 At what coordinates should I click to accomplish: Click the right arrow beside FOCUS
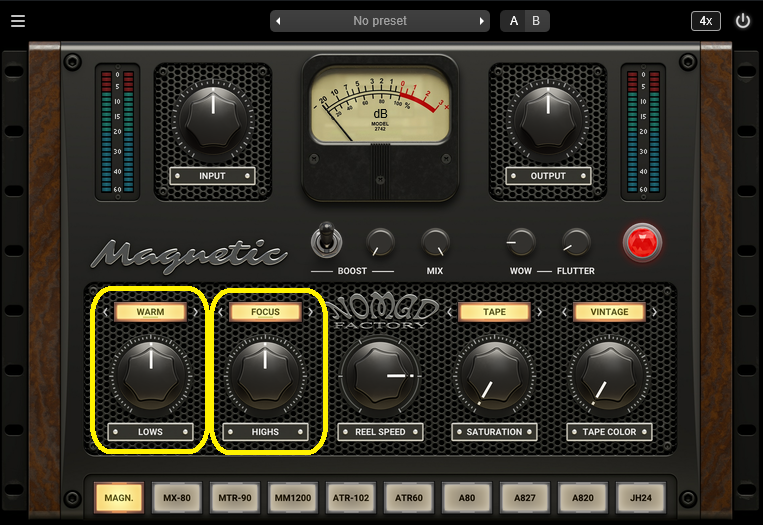click(310, 312)
